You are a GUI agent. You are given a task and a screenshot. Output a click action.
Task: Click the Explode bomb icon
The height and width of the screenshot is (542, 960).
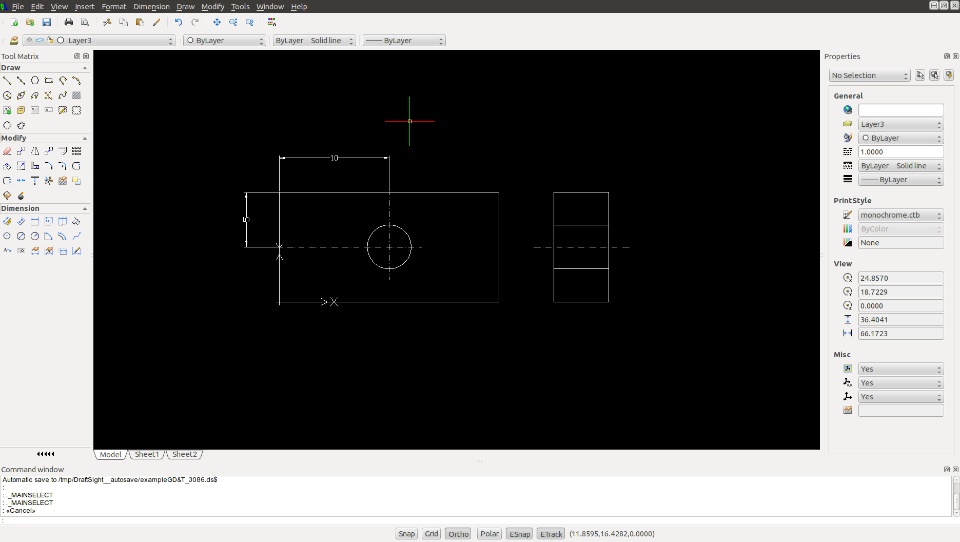click(x=21, y=196)
